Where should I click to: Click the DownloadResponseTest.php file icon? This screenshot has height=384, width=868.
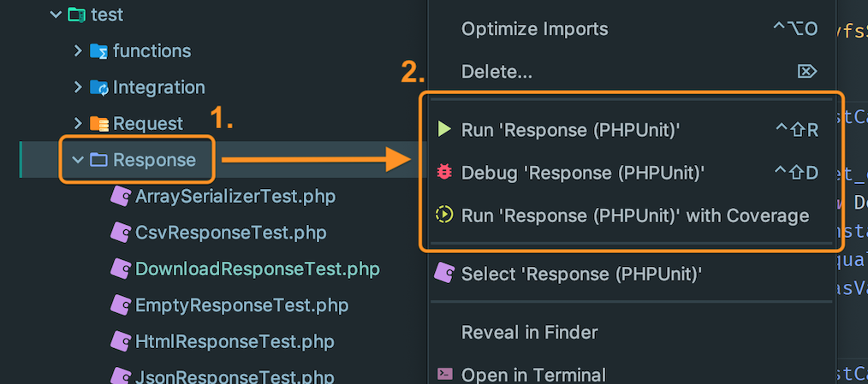pos(121,269)
